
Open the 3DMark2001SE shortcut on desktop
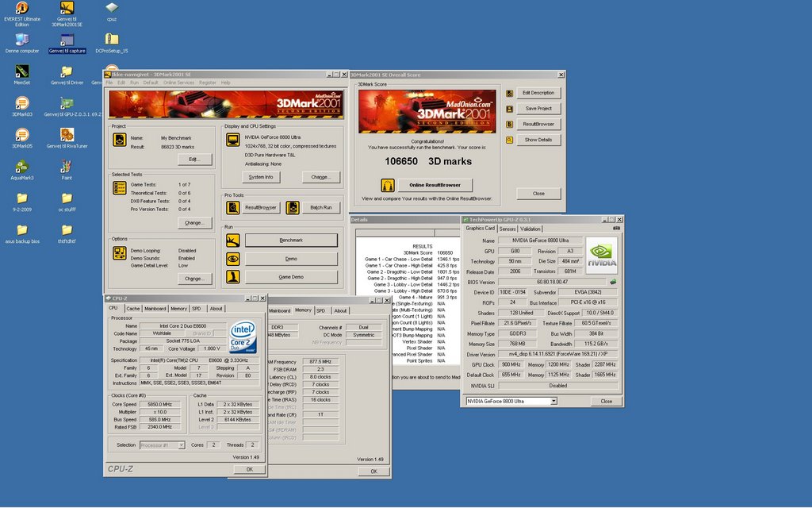(67, 8)
